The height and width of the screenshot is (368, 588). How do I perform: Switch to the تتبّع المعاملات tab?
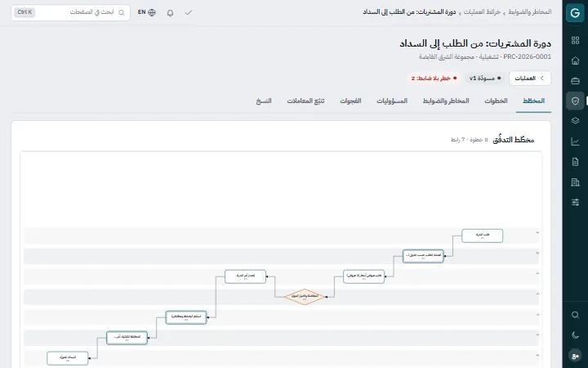coord(305,101)
